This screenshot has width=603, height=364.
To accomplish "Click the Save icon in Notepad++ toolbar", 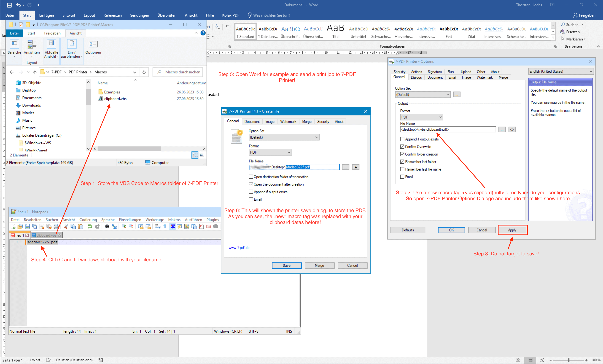I will coord(27,226).
